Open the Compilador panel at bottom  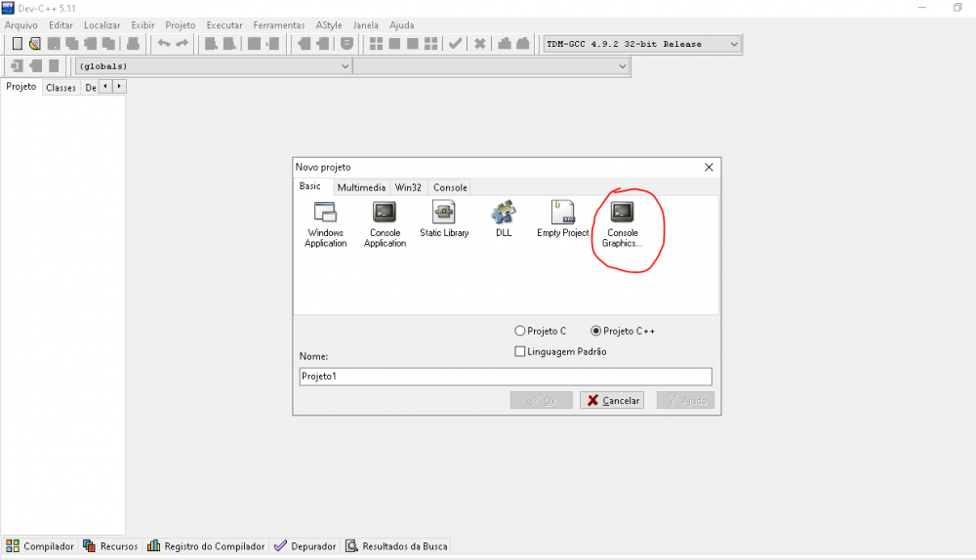coord(40,546)
